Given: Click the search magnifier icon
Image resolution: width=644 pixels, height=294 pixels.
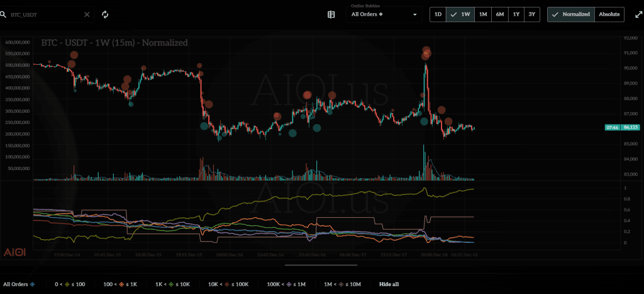Looking at the screenshot, I should click(4, 14).
